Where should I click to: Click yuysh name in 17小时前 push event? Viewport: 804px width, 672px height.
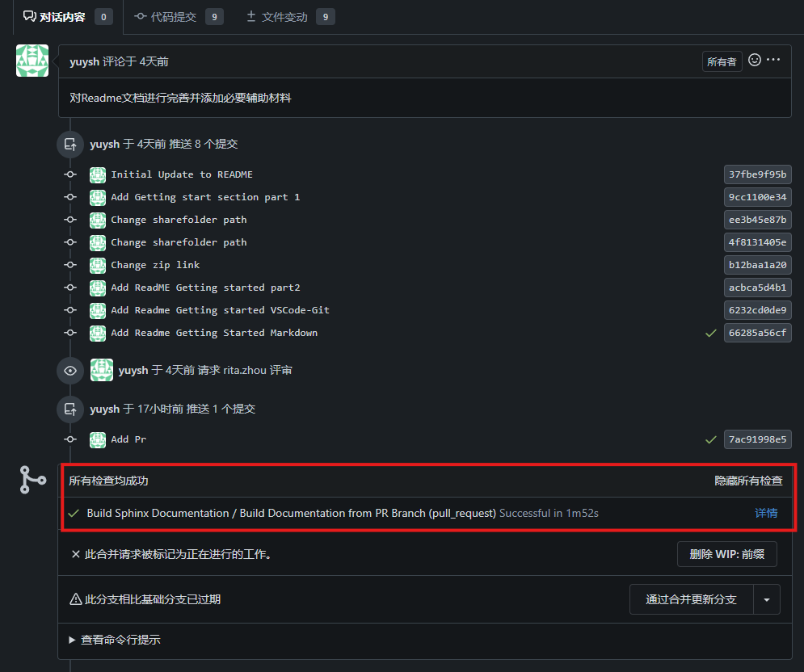104,409
